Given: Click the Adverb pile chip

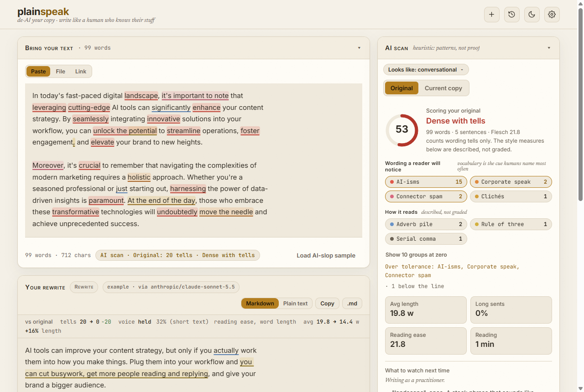Looking at the screenshot, I should point(426,224).
